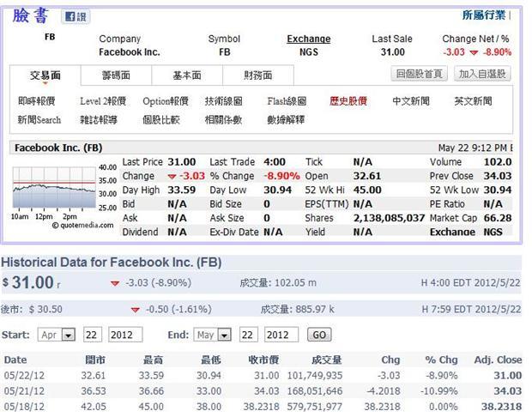This screenshot has height=417, width=532.
Task: Click the Historical Data for Facebook heading
Action: pyautogui.click(x=111, y=263)
